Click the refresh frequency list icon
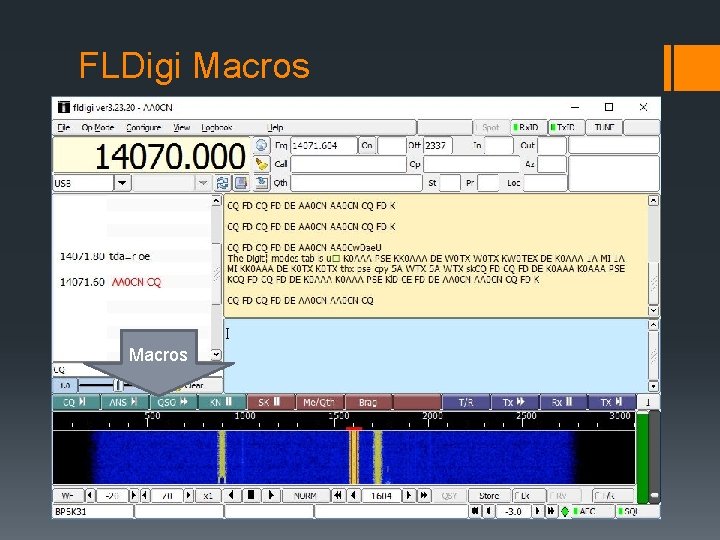Viewport: 720px width, 540px height. (x=222, y=183)
